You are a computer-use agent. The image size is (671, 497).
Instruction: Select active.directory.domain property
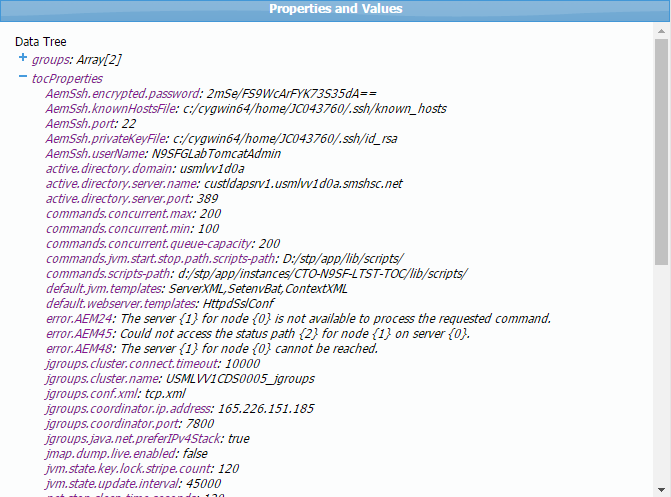tap(145, 169)
